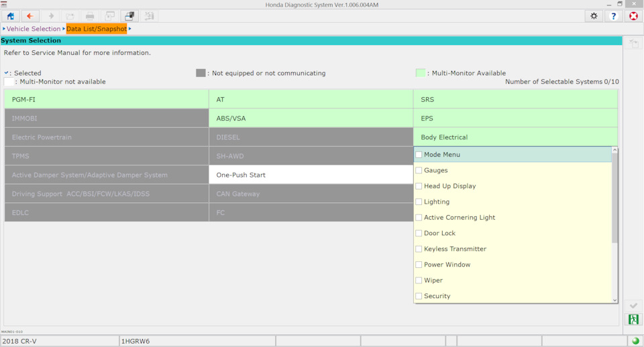Select the SRS system
The width and height of the screenshot is (644, 347).
coord(515,99)
